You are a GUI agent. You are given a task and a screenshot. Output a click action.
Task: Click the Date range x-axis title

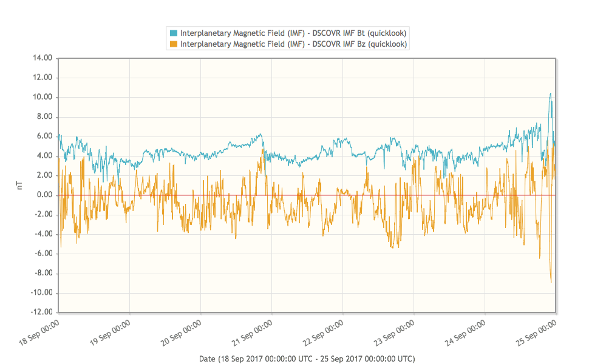pyautogui.click(x=307, y=359)
